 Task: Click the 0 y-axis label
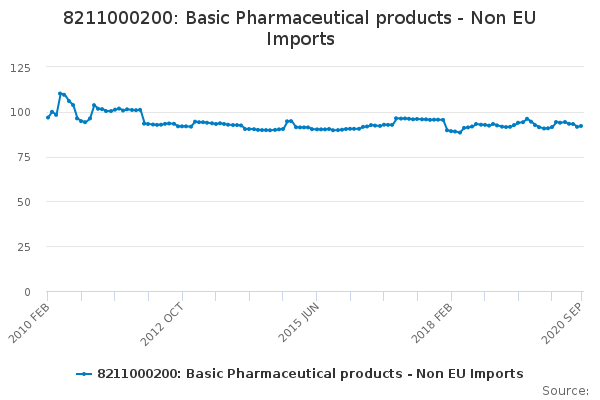(x=27, y=292)
